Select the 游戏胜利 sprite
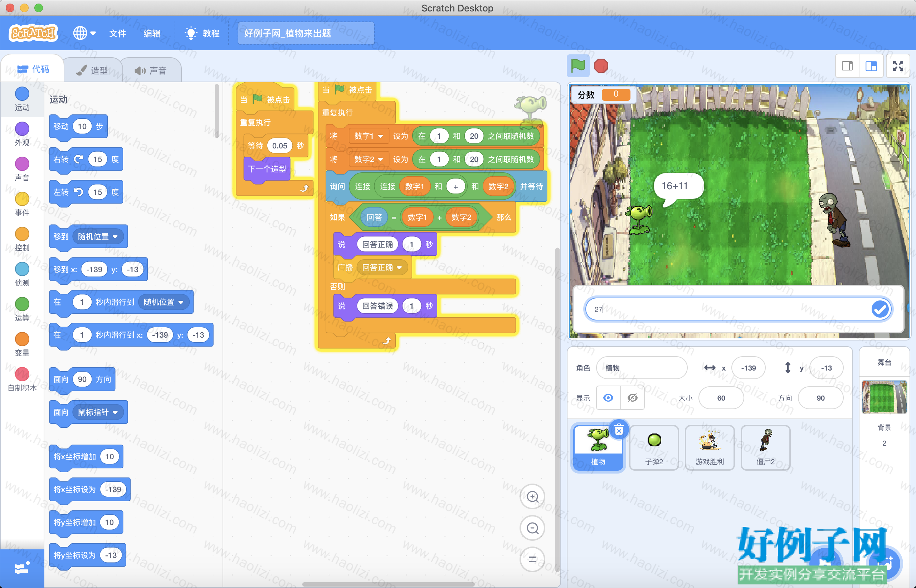Screen dimensions: 916x588 [710, 447]
